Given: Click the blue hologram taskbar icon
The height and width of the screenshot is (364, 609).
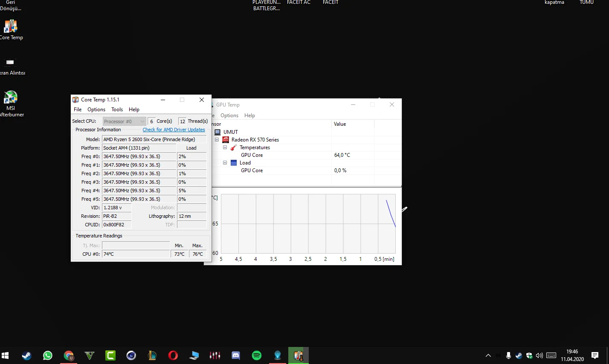Looking at the screenshot, I should (278, 355).
